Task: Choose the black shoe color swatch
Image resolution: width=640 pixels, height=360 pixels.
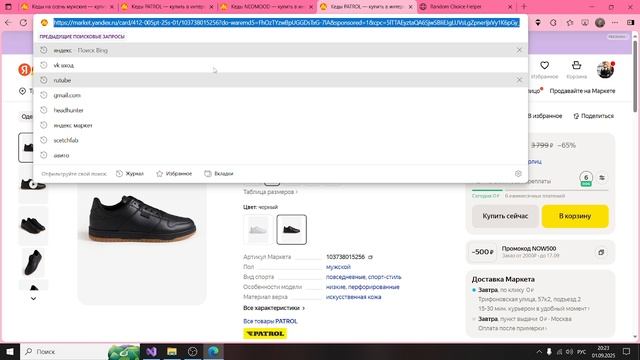Action: click(x=291, y=229)
